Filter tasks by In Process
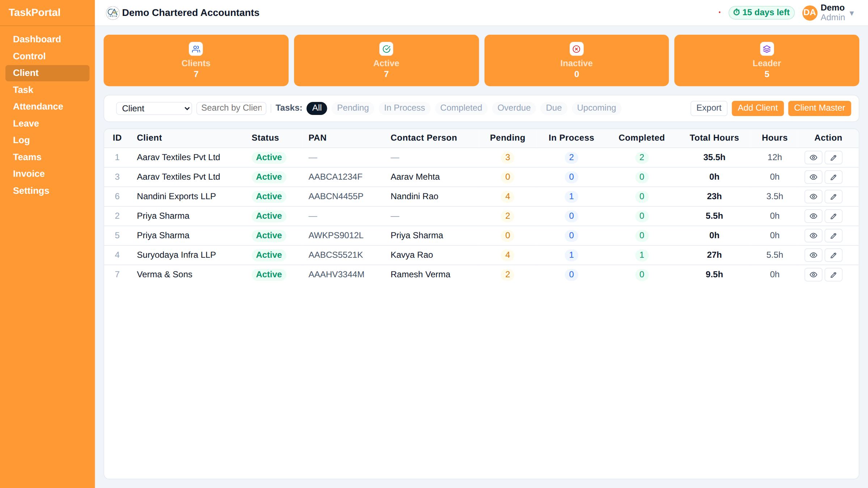The image size is (868, 488). pyautogui.click(x=404, y=108)
